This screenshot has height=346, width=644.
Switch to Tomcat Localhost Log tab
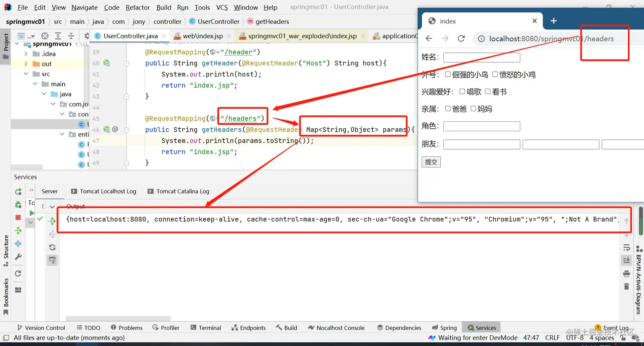coord(103,191)
